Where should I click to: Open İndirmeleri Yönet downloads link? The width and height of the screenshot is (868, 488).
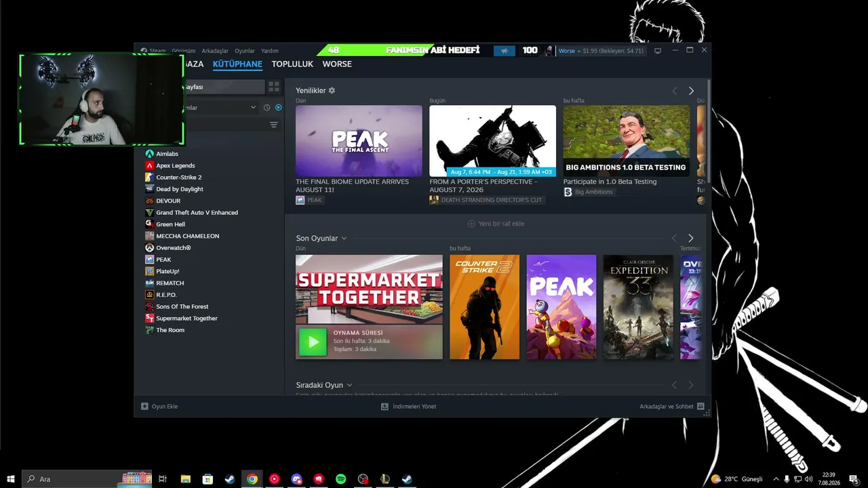tap(408, 407)
